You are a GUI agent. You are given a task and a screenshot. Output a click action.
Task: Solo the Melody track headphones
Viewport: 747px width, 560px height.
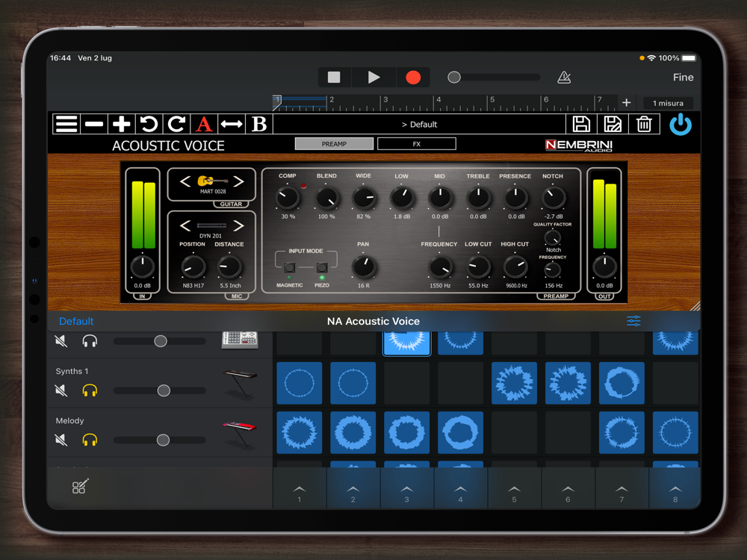(90, 440)
